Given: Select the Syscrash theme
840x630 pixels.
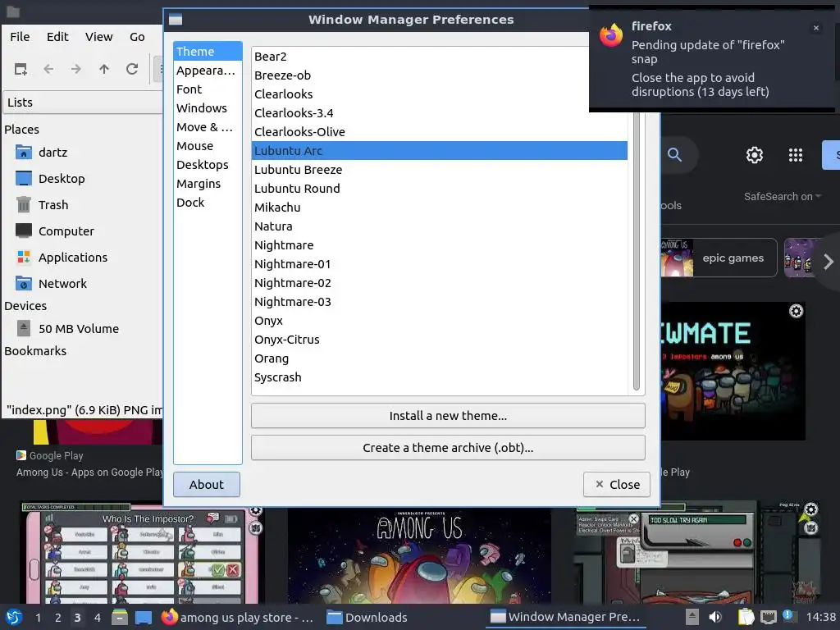Looking at the screenshot, I should 440,377.
